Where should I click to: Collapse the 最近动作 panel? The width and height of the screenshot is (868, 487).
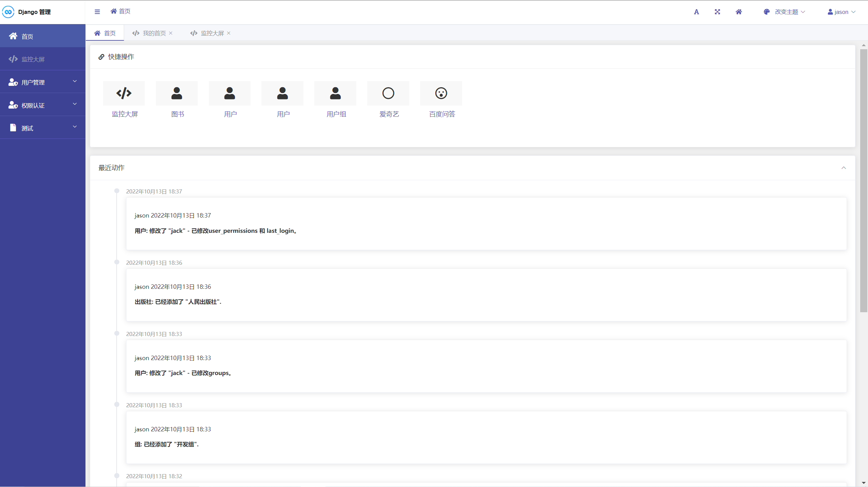tap(844, 168)
